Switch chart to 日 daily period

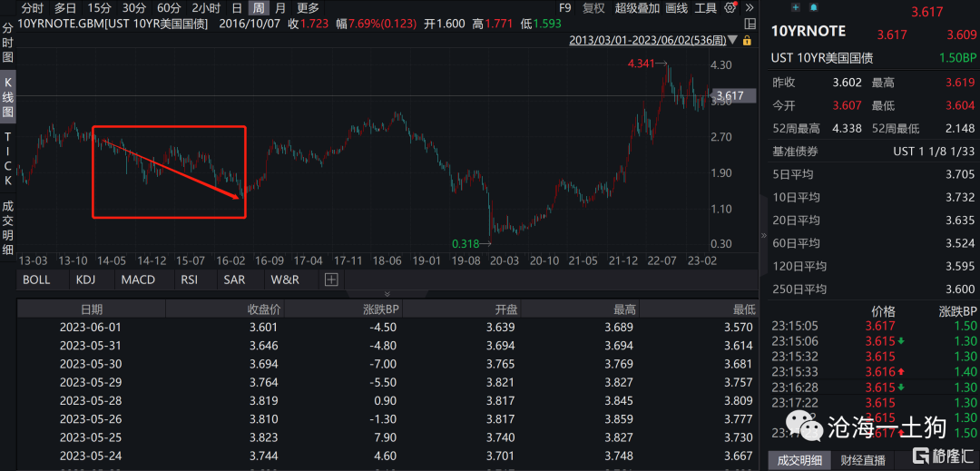(236, 8)
